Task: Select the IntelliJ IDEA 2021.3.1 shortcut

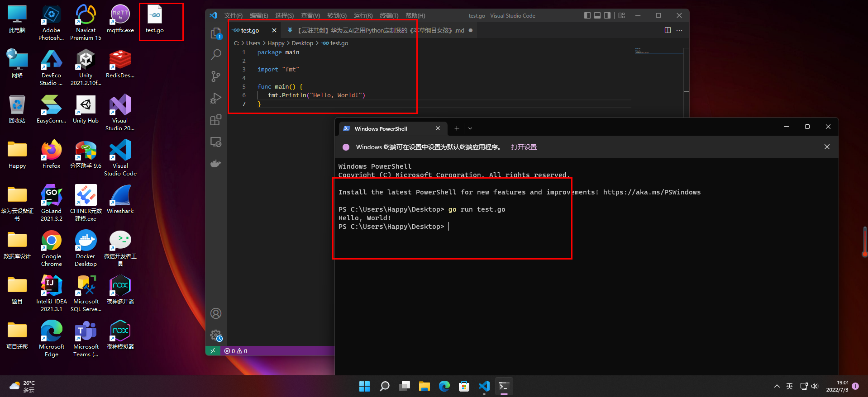Action: [x=52, y=293]
